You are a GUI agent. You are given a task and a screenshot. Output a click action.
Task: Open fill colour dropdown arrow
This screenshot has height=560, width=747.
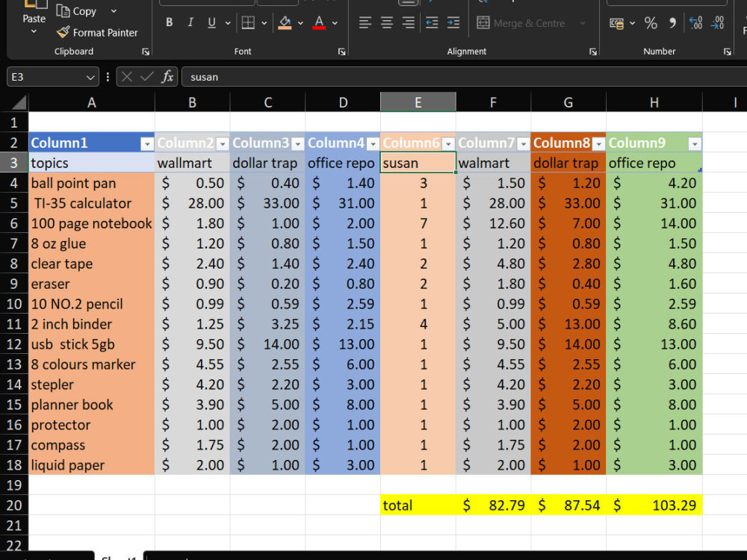tap(300, 23)
